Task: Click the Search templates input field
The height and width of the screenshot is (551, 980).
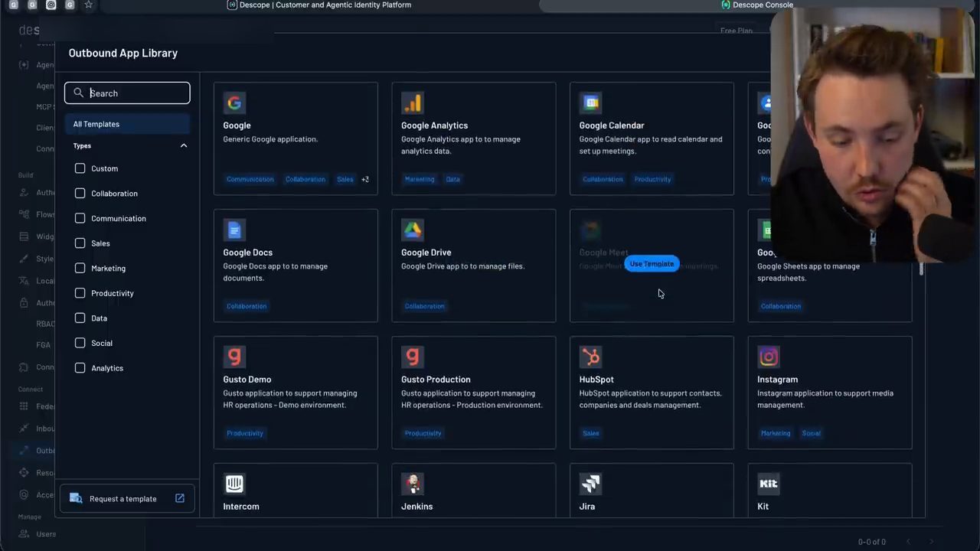Action: tap(127, 93)
